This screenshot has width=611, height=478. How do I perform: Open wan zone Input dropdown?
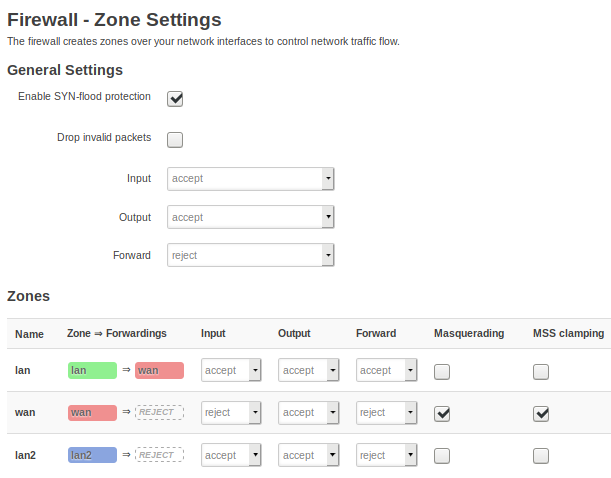click(231, 413)
